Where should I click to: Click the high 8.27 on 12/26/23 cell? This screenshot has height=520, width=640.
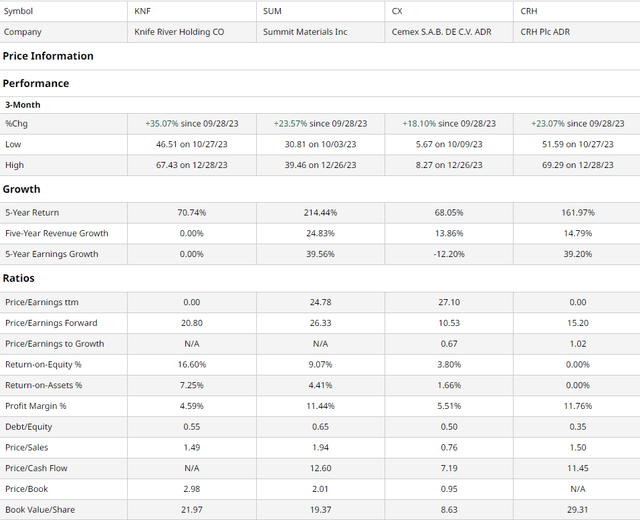[x=449, y=165]
